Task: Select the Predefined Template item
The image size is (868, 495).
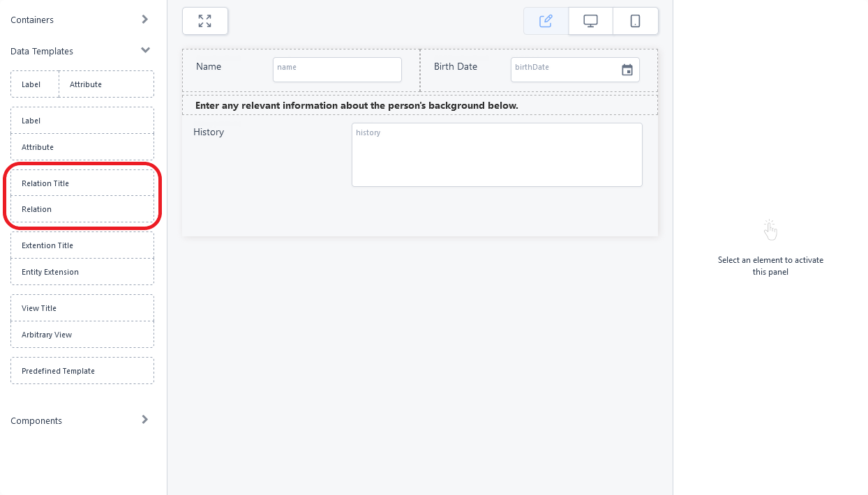Action: [x=82, y=371]
